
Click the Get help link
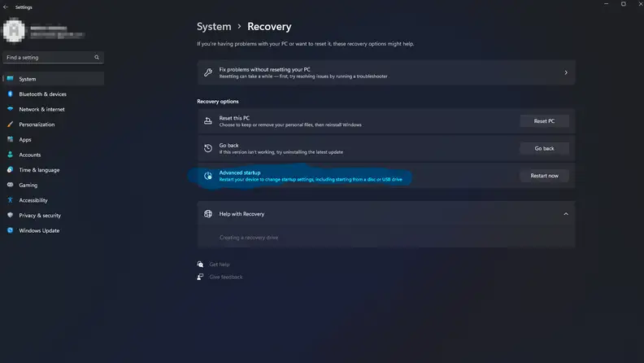click(220, 265)
